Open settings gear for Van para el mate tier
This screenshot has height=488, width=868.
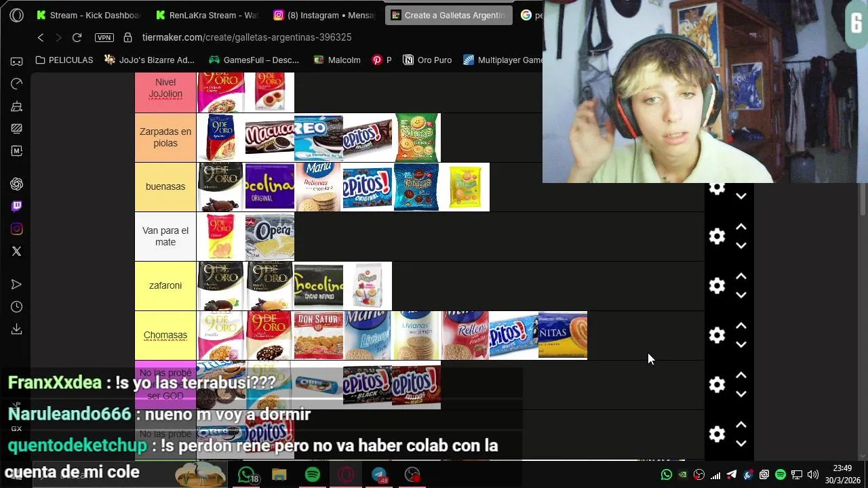(x=717, y=236)
